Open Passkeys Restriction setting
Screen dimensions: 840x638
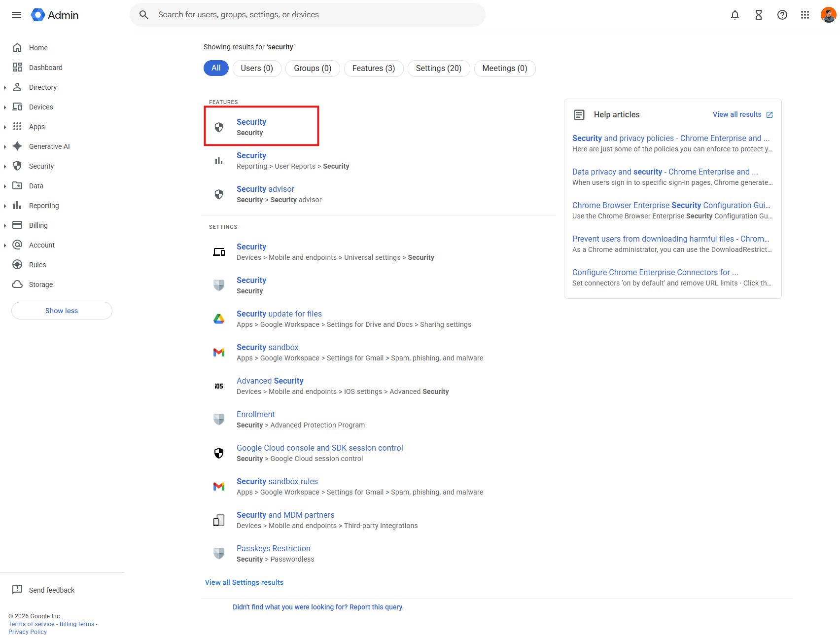tap(274, 548)
